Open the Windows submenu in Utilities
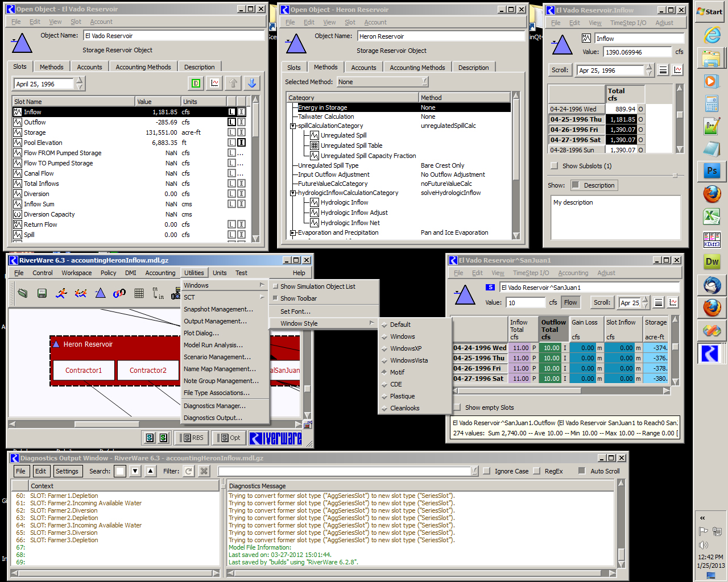The width and height of the screenshot is (728, 582). coord(224,285)
